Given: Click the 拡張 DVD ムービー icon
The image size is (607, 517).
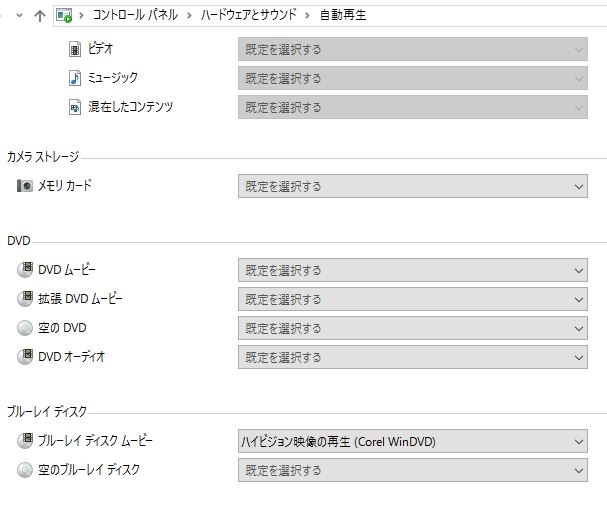Looking at the screenshot, I should pyautogui.click(x=25, y=298).
